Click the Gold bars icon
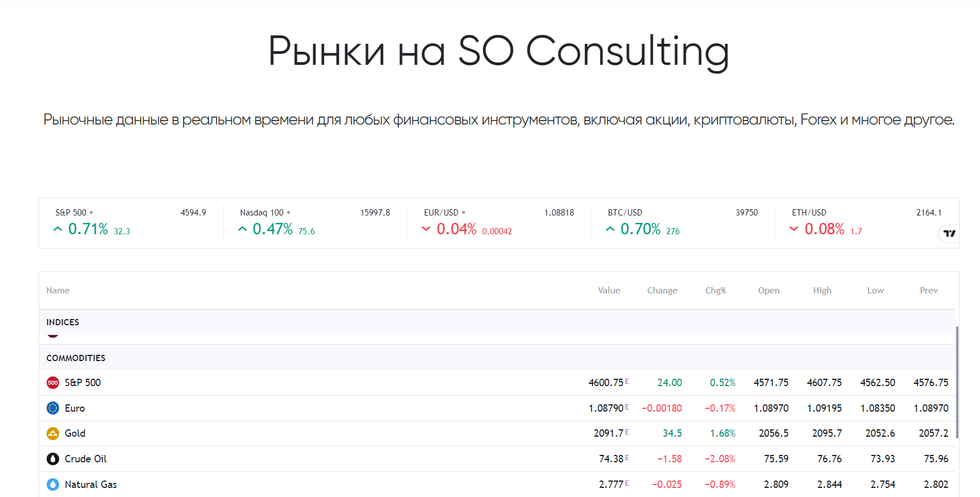 53,433
